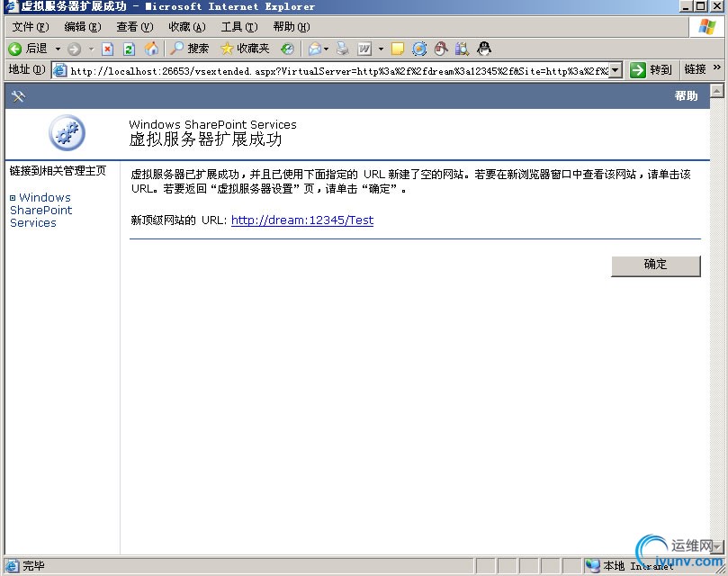Viewport: 728px width, 576px height.
Task: Go to Home page icon
Action: pyautogui.click(x=151, y=49)
